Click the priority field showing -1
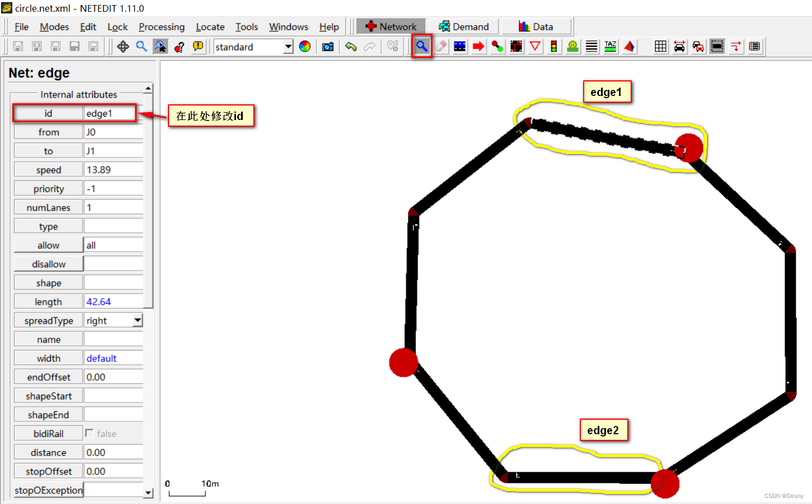 point(113,189)
